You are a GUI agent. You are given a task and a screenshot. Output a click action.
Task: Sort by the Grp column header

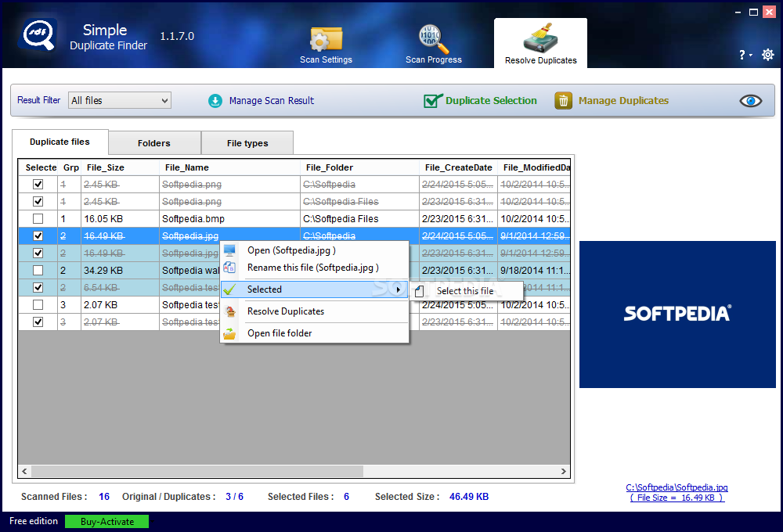70,167
